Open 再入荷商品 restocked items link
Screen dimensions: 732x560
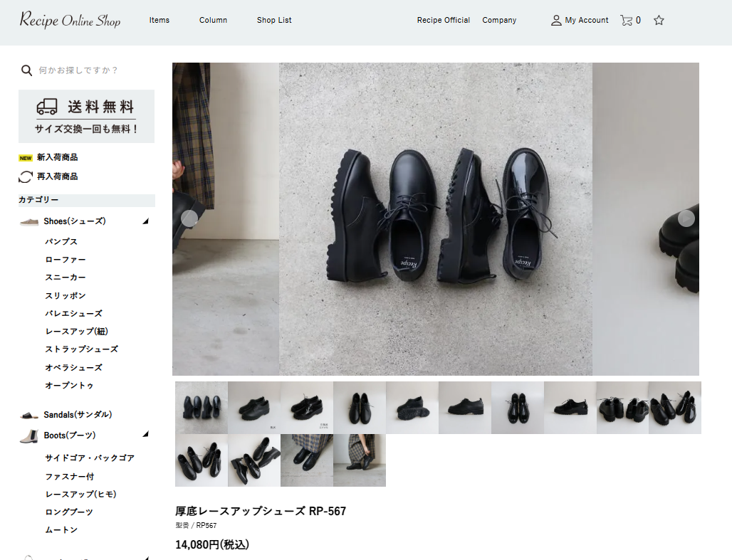pyautogui.click(x=58, y=176)
